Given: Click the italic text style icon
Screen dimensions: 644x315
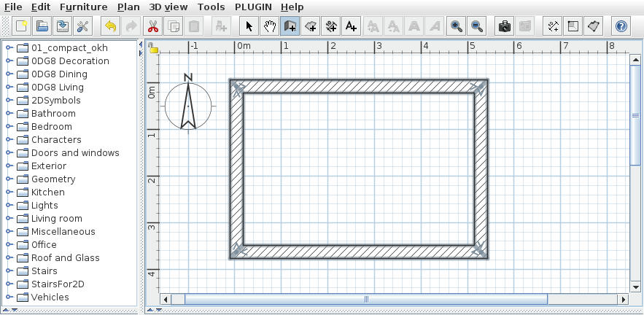Looking at the screenshot, I should (x=434, y=27).
